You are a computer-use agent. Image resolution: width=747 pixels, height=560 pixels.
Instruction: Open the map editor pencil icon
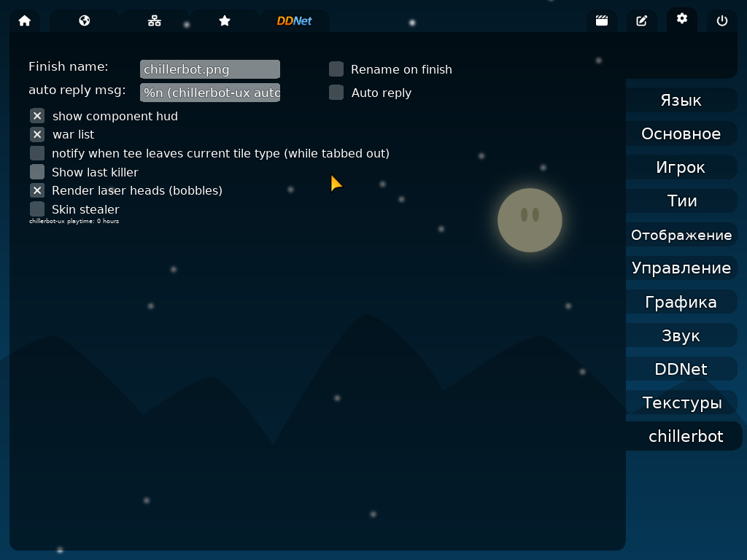(642, 21)
